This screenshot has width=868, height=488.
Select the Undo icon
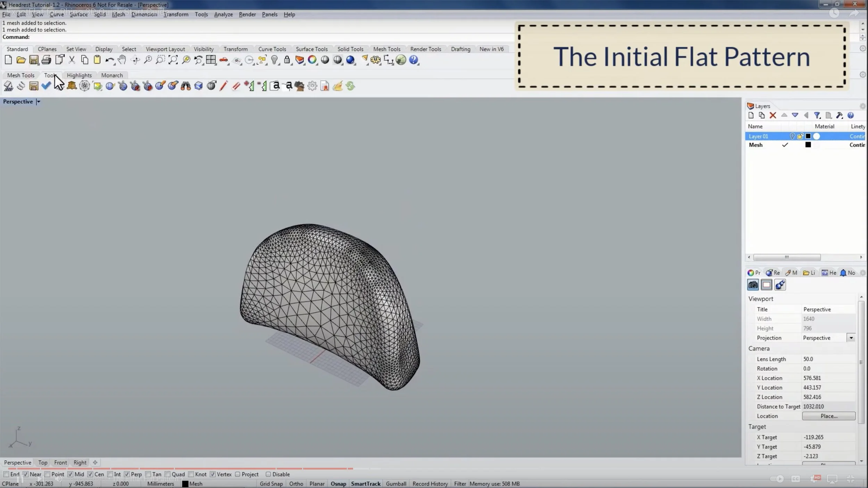110,60
